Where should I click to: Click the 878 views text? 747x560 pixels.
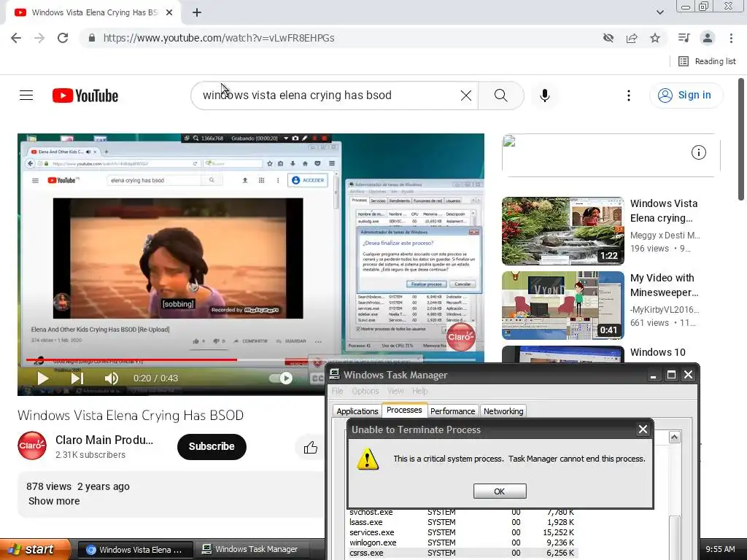click(49, 486)
